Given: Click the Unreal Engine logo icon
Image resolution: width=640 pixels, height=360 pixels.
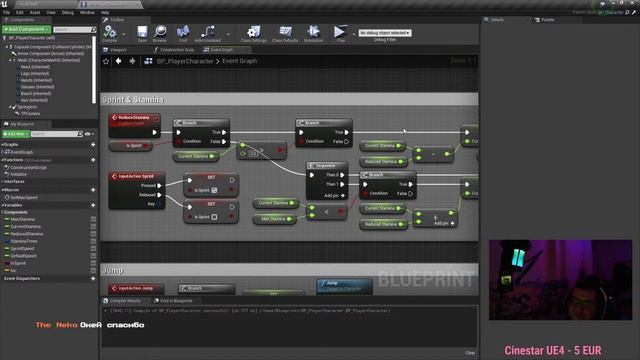Looking at the screenshot, I should (x=4, y=4).
